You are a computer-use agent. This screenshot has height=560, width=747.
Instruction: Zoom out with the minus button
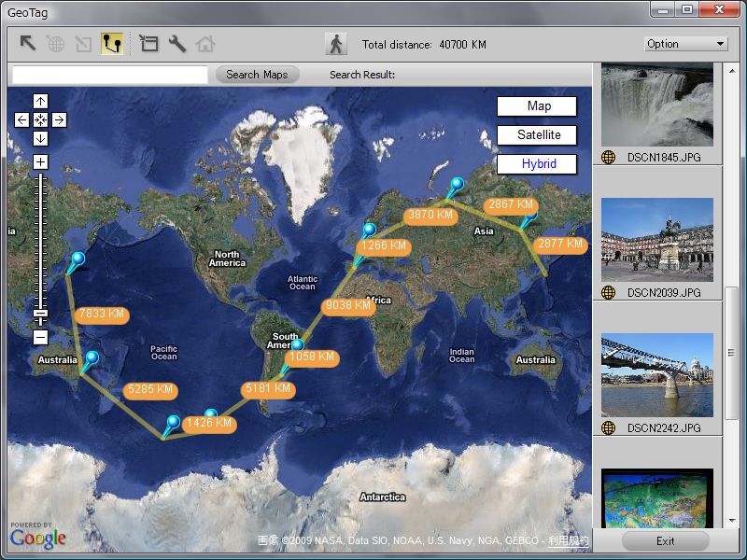pos(40,338)
